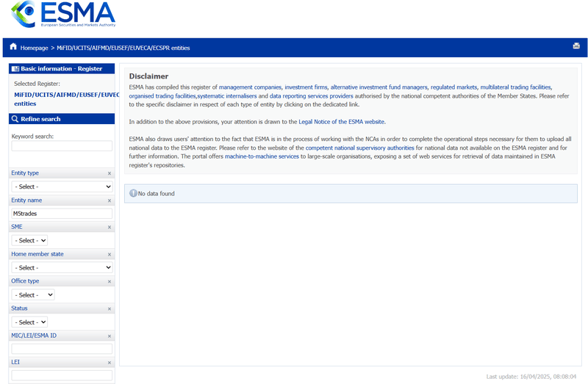588x384 pixels.
Task: Open the management companies link
Action: tap(250, 87)
